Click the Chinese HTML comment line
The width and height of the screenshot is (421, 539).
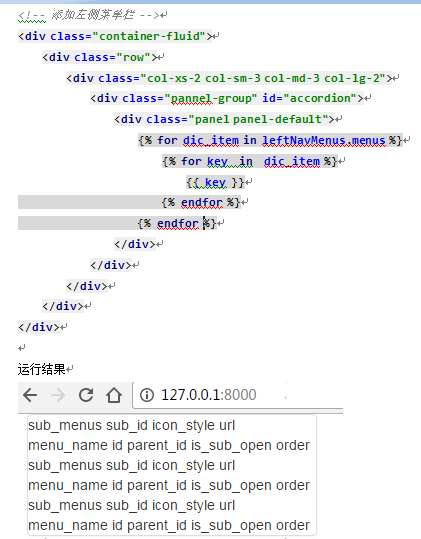89,15
